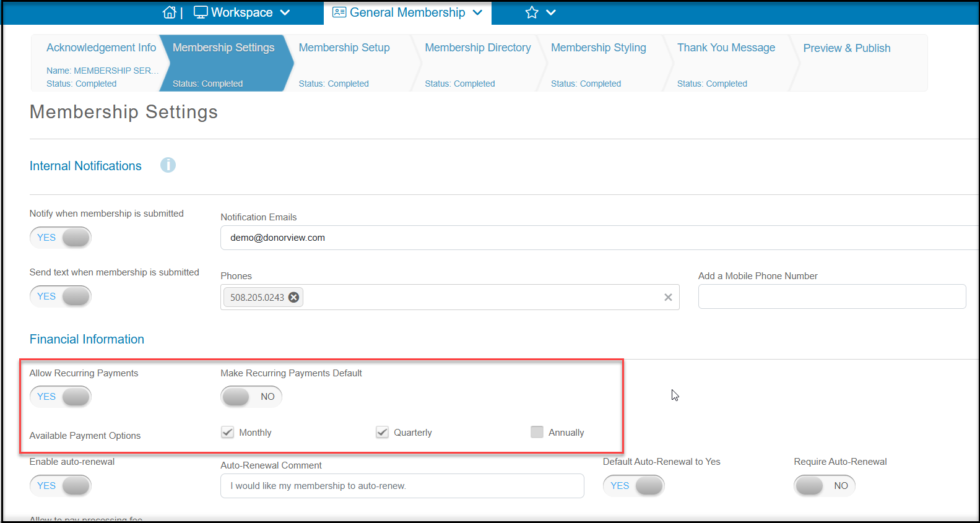Screen dimensions: 980x523
Task: Enable Make Recurring Payments Default
Action: (251, 396)
